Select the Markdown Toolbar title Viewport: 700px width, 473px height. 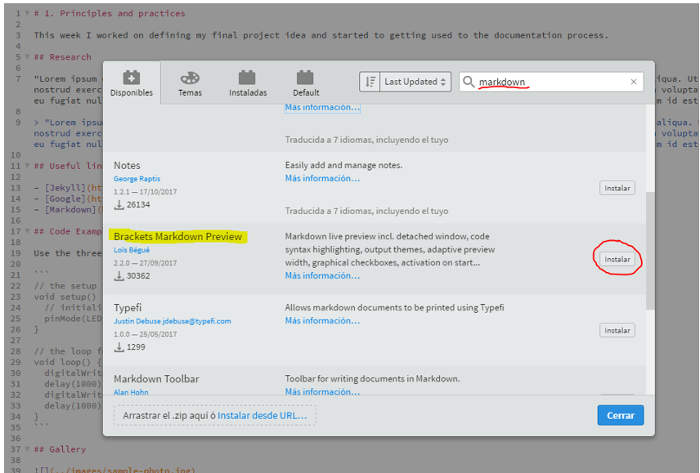(156, 379)
